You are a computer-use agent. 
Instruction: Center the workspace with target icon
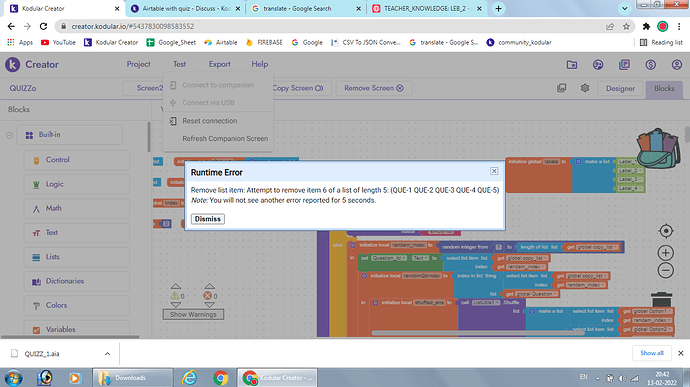coord(666,231)
